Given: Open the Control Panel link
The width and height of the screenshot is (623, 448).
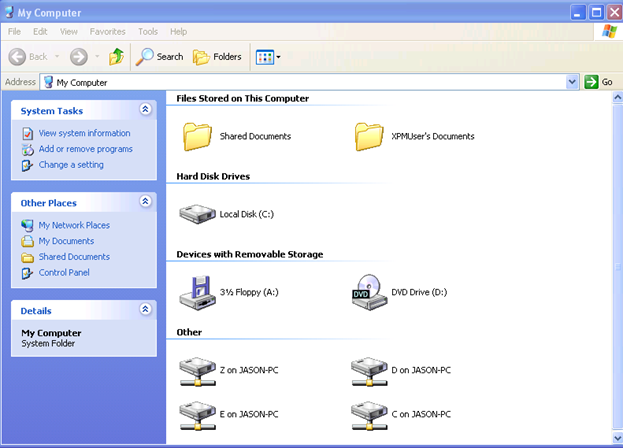Looking at the screenshot, I should pos(64,273).
